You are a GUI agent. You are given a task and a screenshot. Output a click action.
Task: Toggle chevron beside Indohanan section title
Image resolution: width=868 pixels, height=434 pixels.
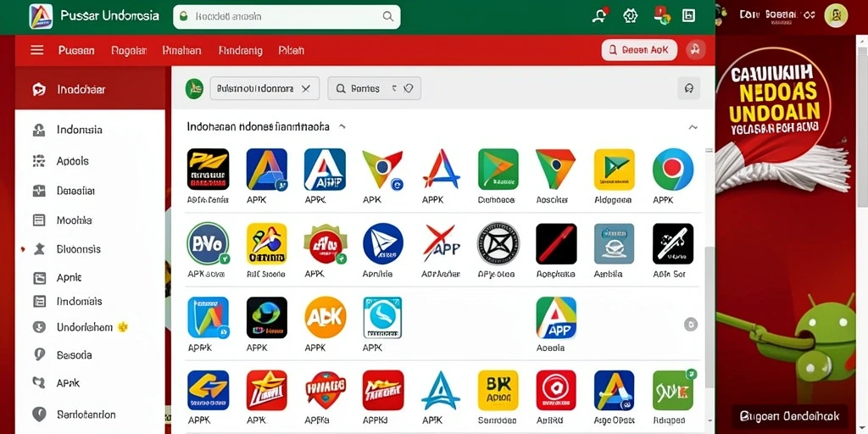click(x=342, y=127)
